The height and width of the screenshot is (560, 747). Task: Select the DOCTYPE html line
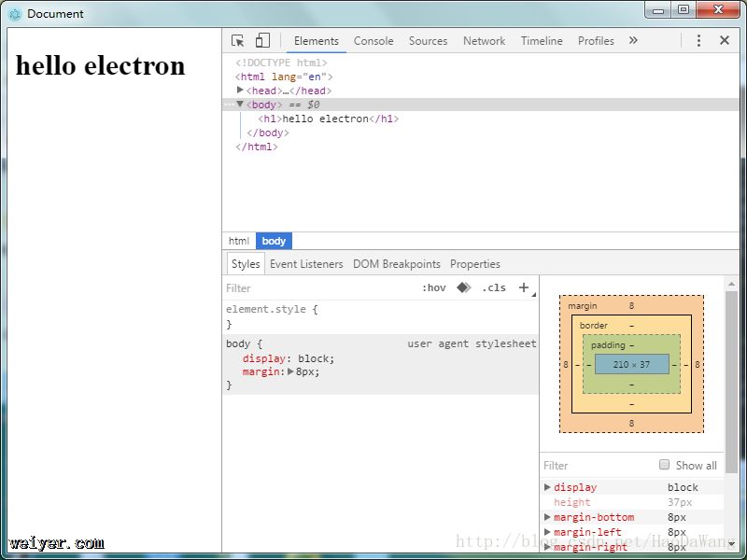(x=281, y=63)
